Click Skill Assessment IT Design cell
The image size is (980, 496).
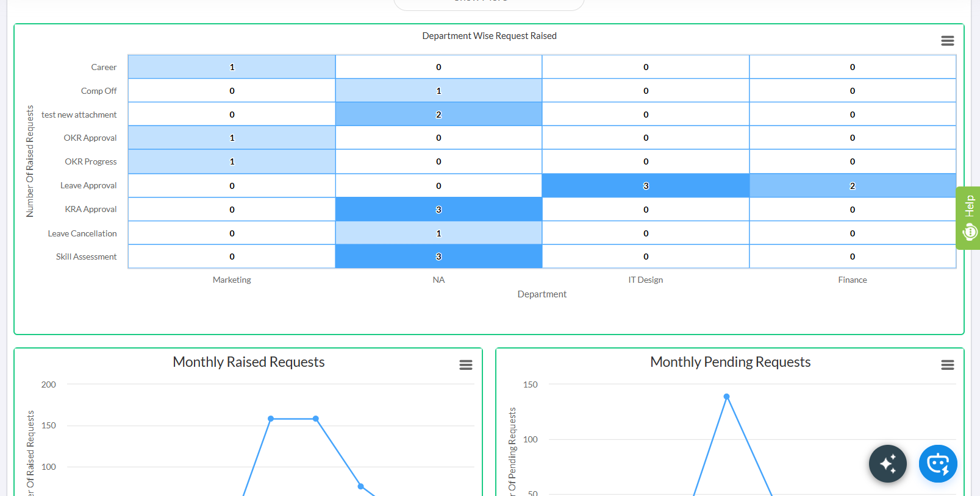click(646, 257)
